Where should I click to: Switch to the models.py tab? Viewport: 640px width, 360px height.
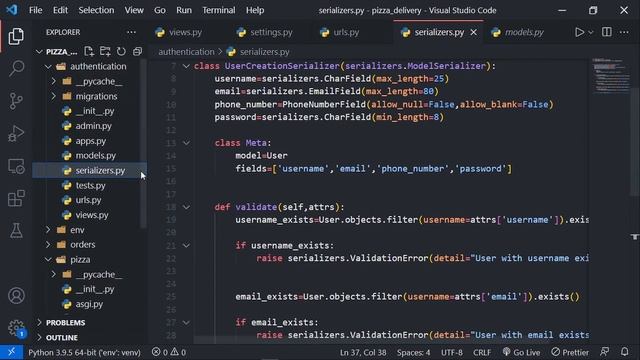[524, 32]
